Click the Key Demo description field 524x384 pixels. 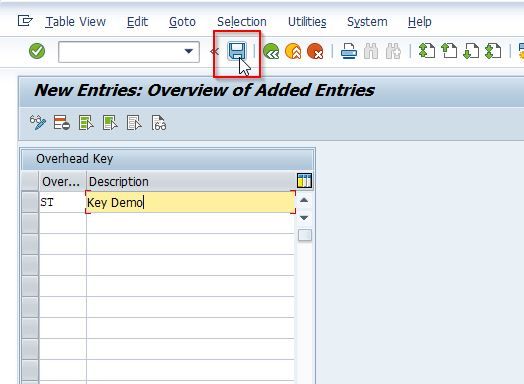point(191,202)
